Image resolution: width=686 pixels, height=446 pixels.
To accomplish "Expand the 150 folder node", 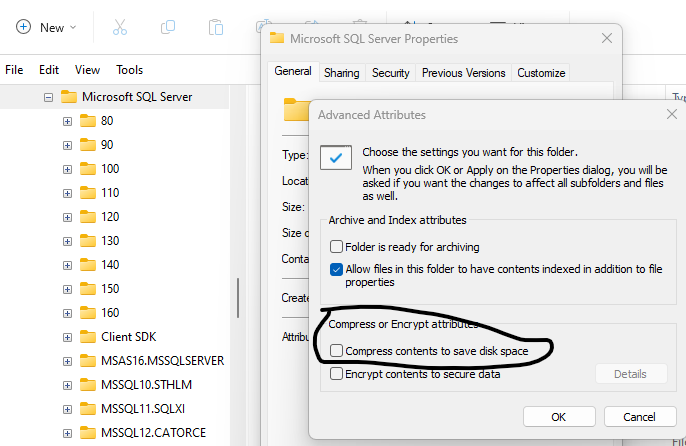I will [67, 289].
